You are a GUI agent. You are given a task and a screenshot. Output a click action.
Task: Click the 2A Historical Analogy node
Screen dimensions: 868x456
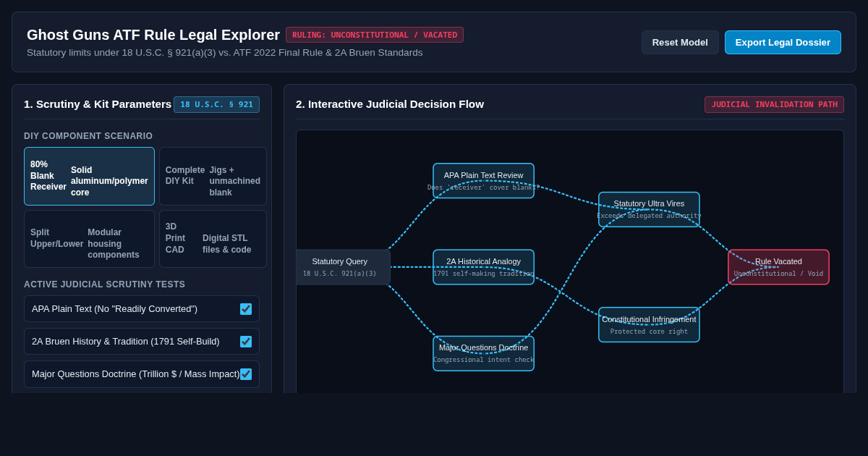pyautogui.click(x=483, y=267)
